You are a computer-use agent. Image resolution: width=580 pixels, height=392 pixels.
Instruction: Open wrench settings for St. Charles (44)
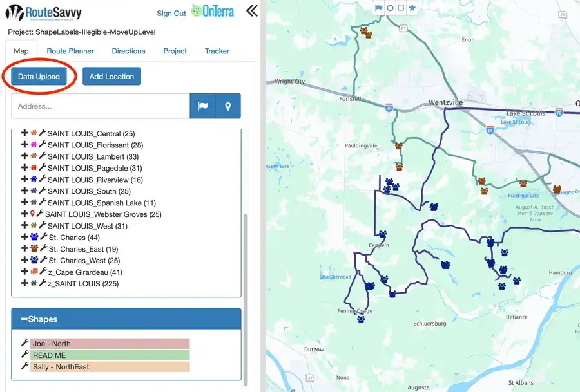pyautogui.click(x=43, y=236)
